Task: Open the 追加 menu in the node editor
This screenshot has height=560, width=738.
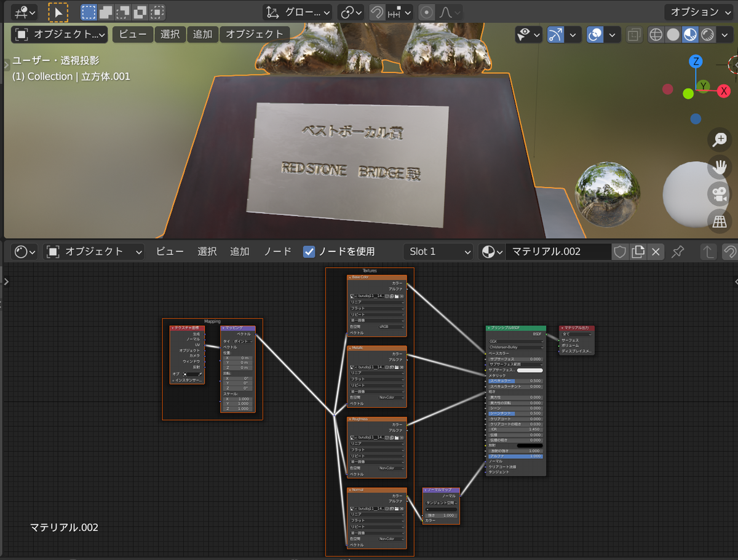Action: pyautogui.click(x=240, y=251)
